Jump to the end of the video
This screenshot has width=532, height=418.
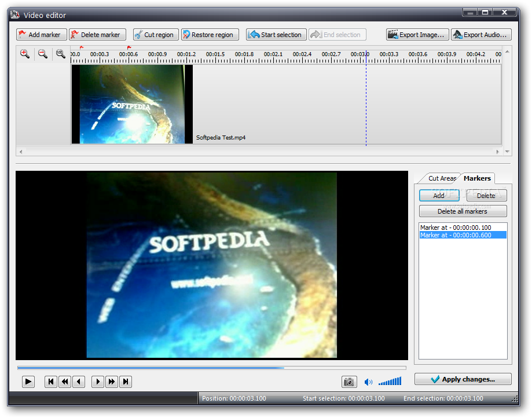pyautogui.click(x=126, y=382)
